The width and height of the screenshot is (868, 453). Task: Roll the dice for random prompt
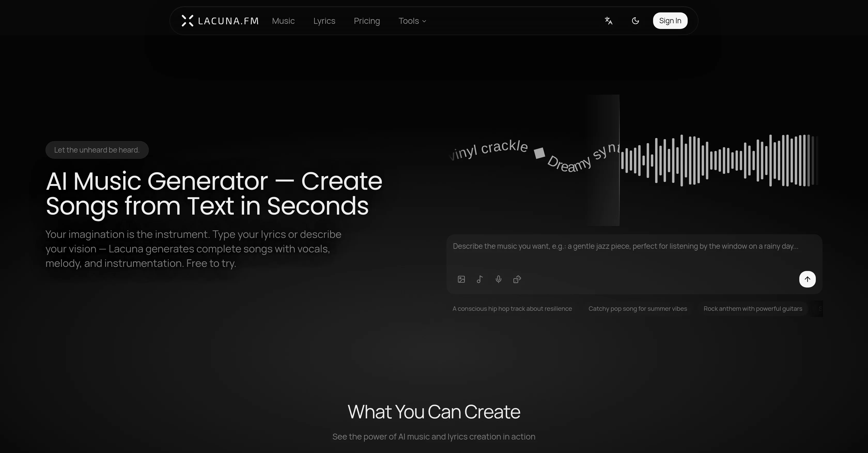pos(517,279)
